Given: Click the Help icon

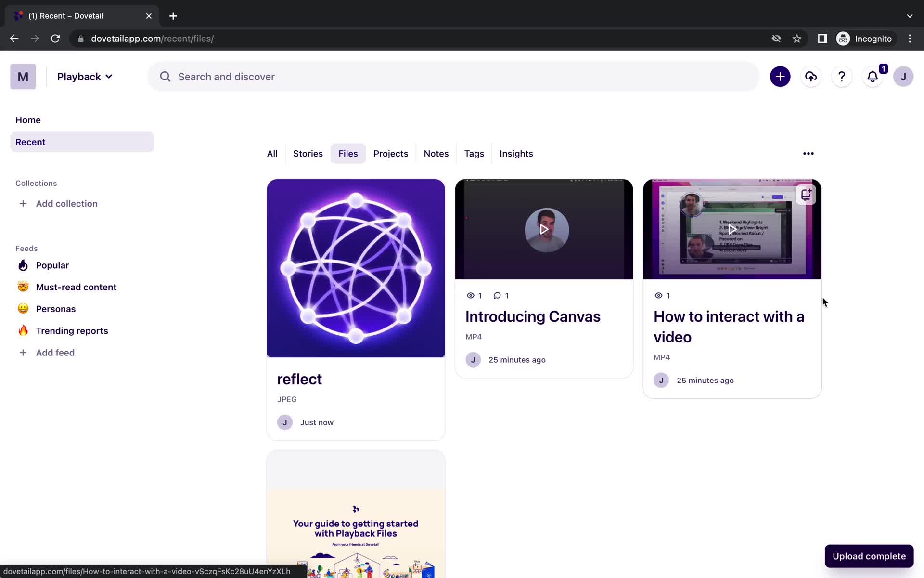Looking at the screenshot, I should click(x=841, y=77).
